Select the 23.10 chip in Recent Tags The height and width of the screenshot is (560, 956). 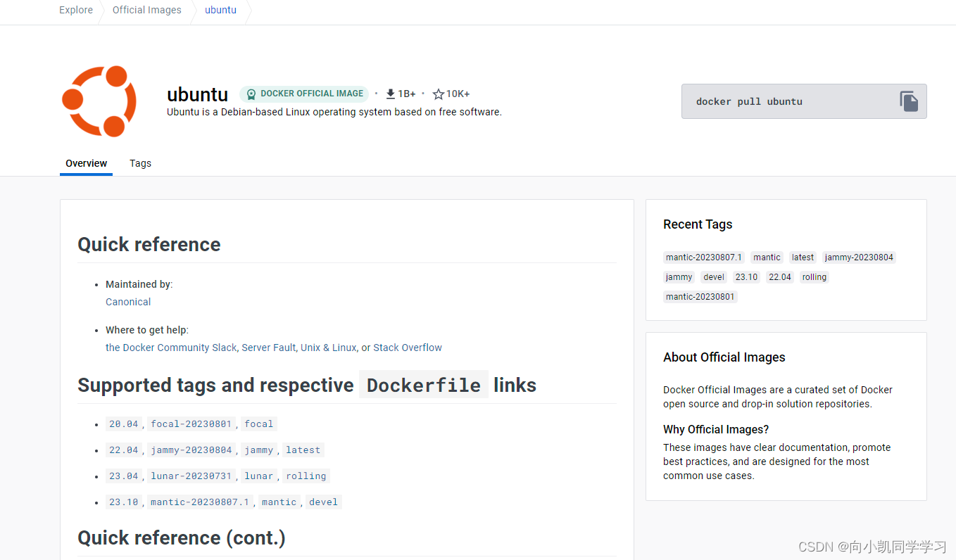pyautogui.click(x=746, y=276)
